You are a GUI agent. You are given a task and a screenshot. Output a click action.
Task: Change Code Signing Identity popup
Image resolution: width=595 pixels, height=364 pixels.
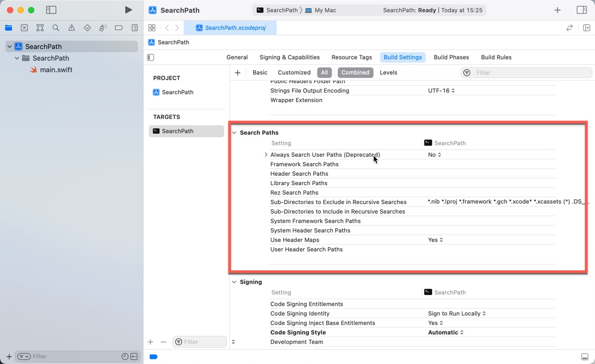pyautogui.click(x=457, y=314)
